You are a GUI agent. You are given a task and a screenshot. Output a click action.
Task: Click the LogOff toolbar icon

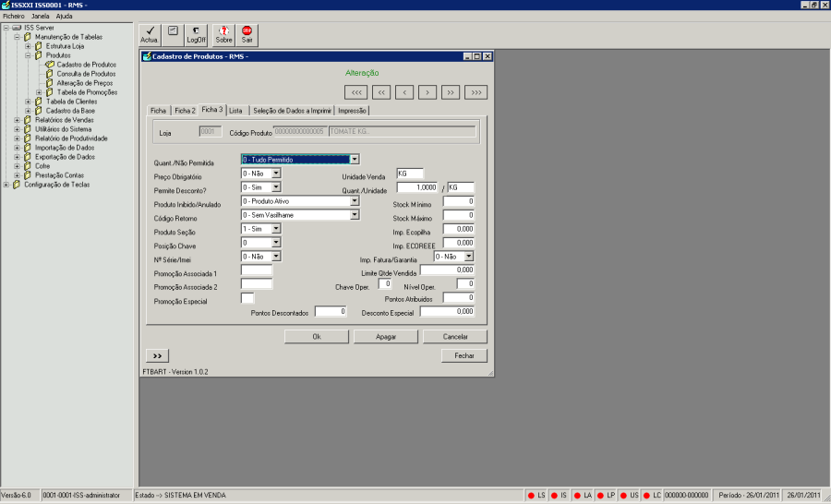pyautogui.click(x=196, y=34)
